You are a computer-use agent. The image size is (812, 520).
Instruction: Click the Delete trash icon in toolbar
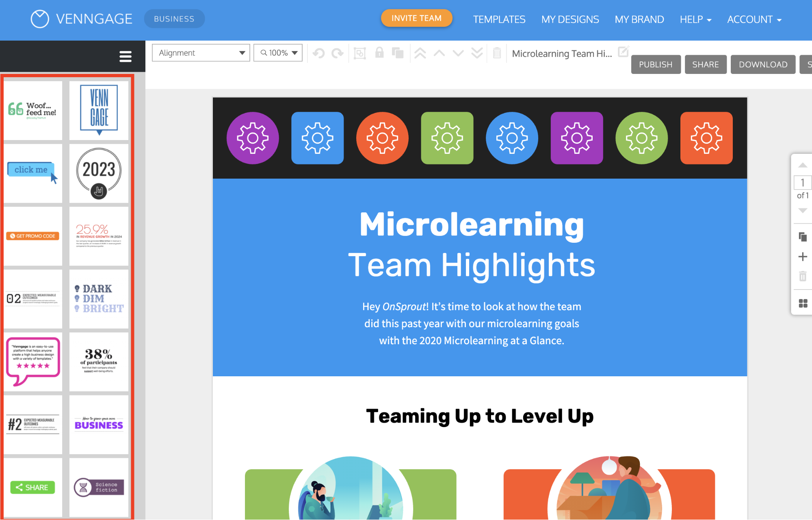pyautogui.click(x=497, y=53)
